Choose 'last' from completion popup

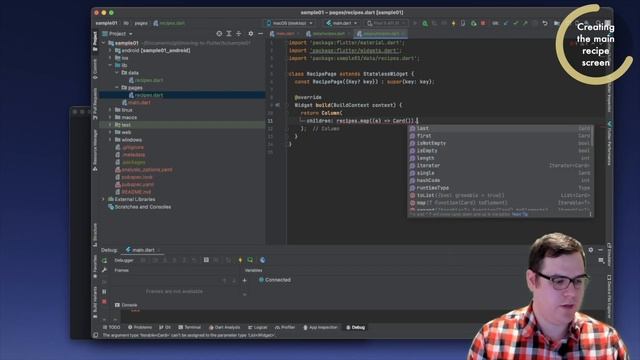tap(500, 129)
